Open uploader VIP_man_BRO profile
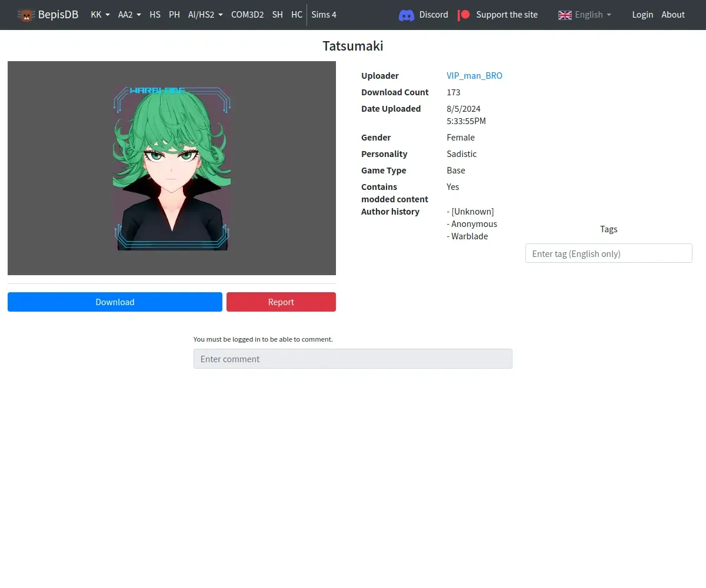Image resolution: width=706 pixels, height=588 pixels. coord(474,76)
